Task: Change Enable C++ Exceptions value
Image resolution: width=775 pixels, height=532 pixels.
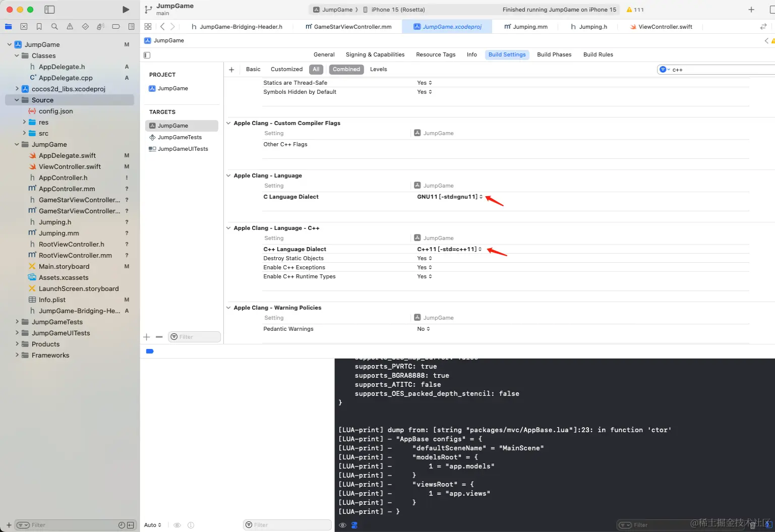Action: [x=425, y=267]
